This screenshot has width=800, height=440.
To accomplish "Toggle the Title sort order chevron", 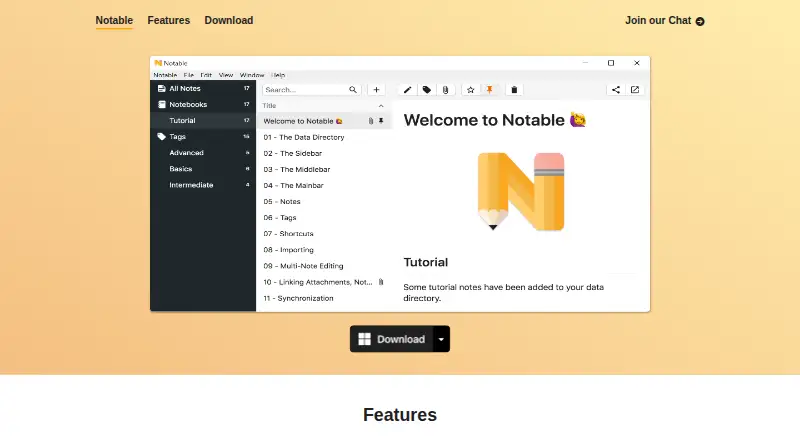I will point(381,106).
